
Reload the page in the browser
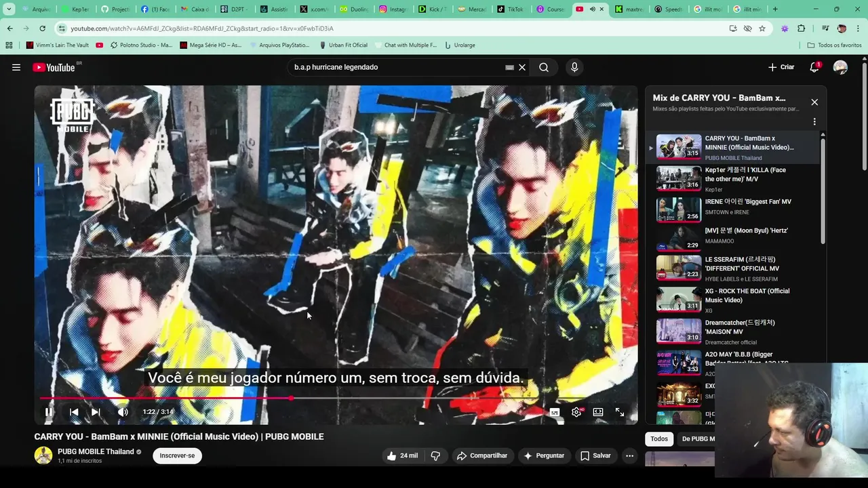(x=42, y=28)
